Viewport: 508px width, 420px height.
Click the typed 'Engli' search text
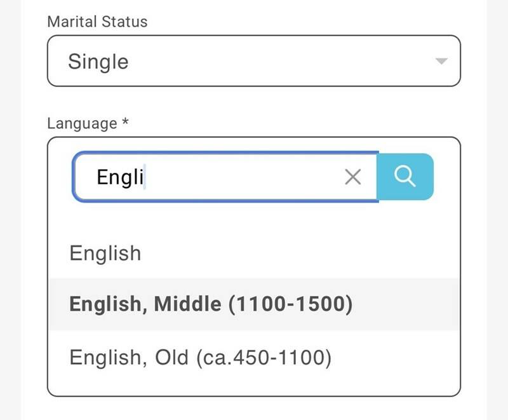pos(120,177)
